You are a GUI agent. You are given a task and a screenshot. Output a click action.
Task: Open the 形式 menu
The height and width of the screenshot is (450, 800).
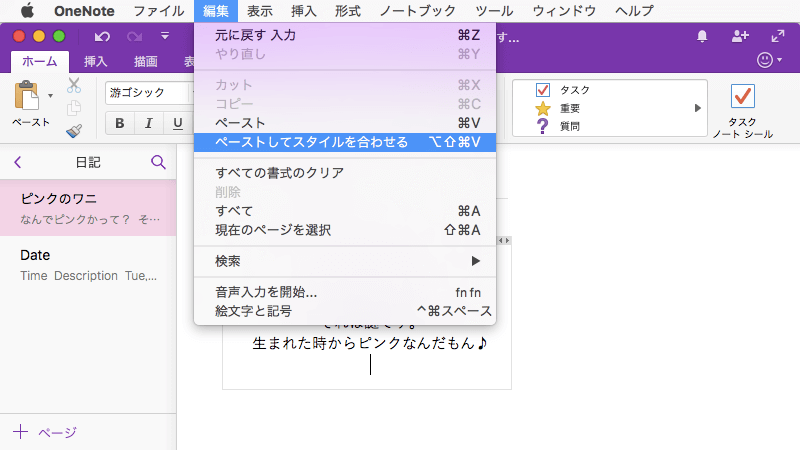click(348, 11)
